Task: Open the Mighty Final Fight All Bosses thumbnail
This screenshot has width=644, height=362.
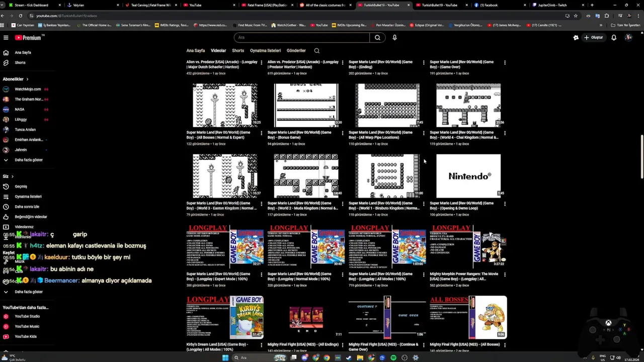Action: tap(468, 317)
